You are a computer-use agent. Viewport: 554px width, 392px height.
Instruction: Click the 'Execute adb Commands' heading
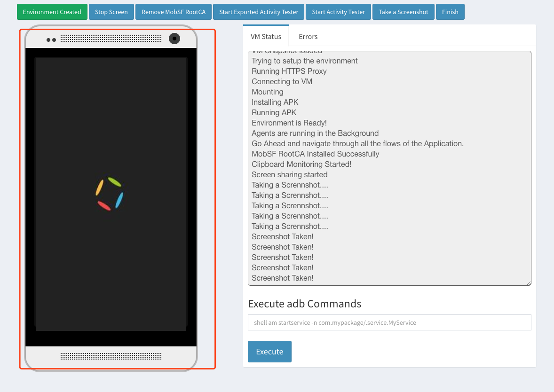click(305, 304)
